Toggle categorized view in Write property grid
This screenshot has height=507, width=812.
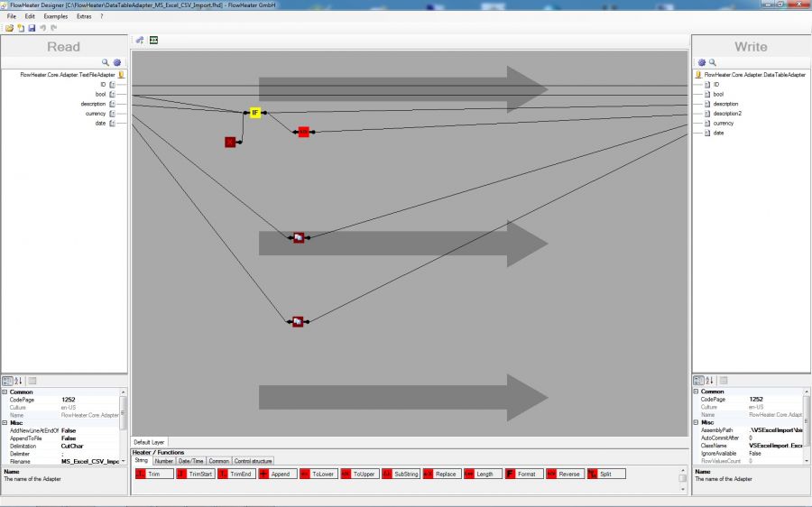pos(698,380)
